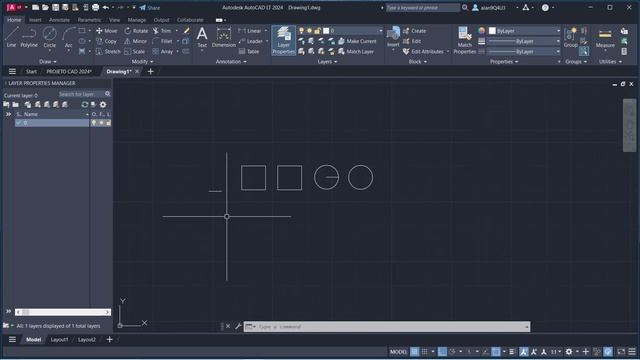Viewport: 640px width, 360px height.
Task: Select the Circle tool
Action: coord(49,37)
